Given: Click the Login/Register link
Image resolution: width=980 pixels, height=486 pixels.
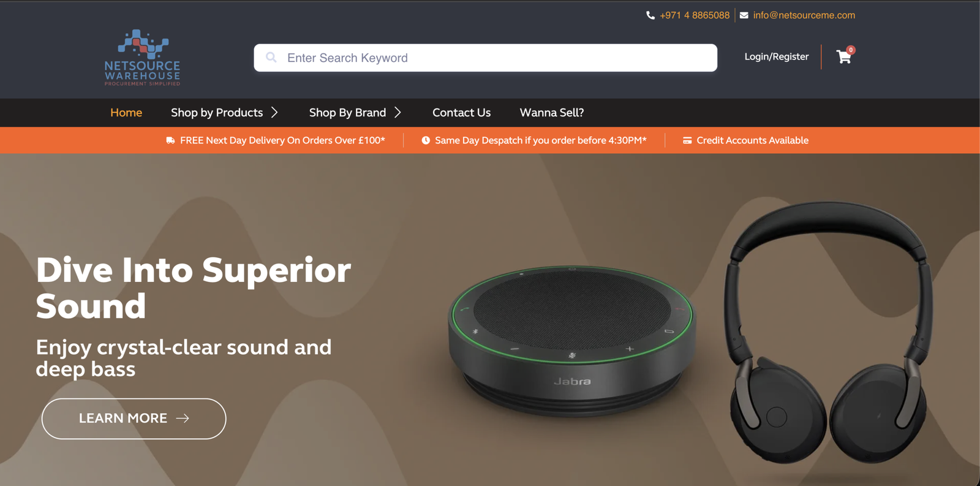Looking at the screenshot, I should pos(777,56).
